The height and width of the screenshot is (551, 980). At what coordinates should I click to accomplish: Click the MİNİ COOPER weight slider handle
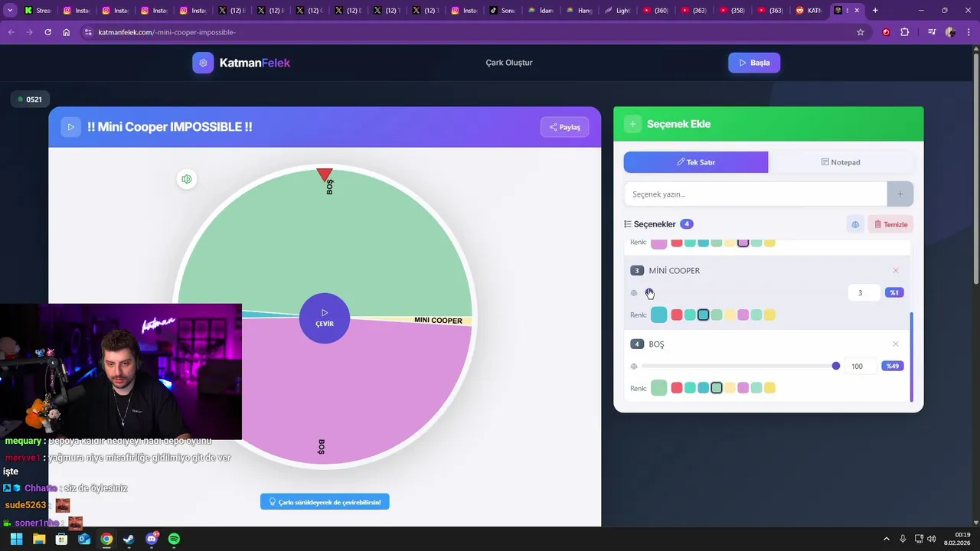click(x=648, y=292)
